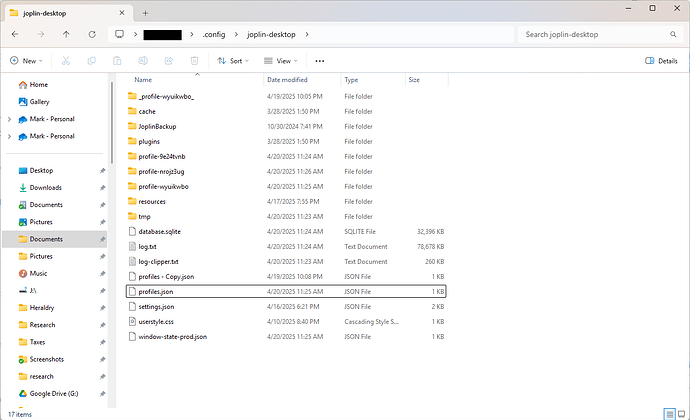Select the profile-9e24tvnb folder
Screen dimensions: 690x420
[286, 156]
